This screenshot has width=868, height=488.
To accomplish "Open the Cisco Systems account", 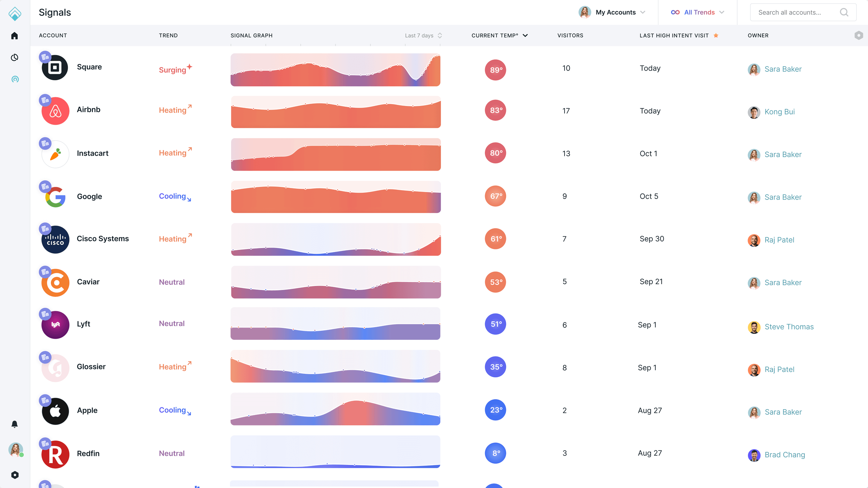I will [x=102, y=239].
